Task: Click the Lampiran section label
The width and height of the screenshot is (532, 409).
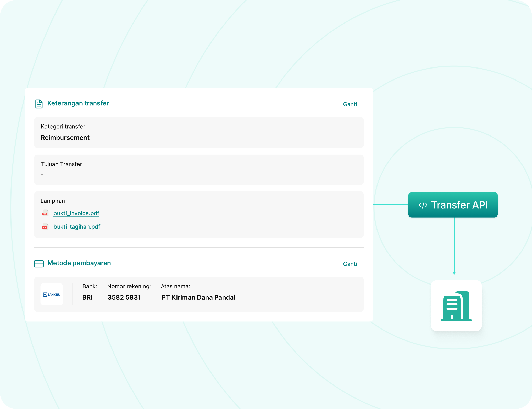Action: click(x=53, y=201)
